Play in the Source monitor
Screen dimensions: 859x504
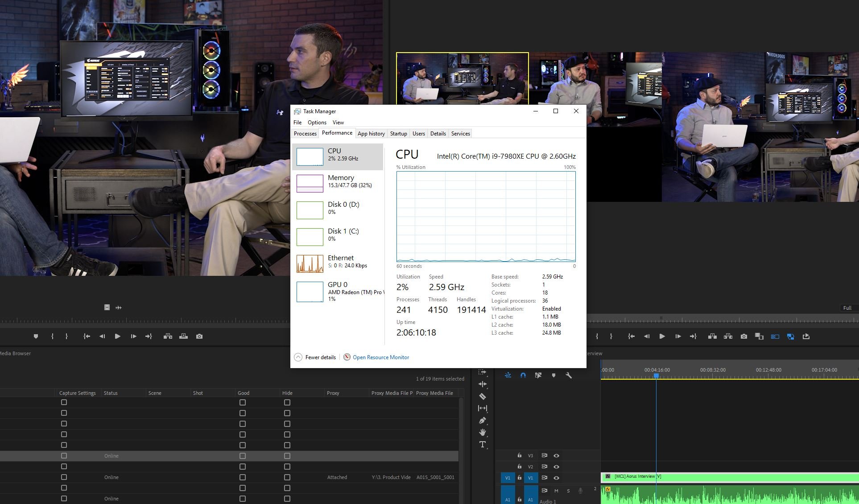pos(117,336)
